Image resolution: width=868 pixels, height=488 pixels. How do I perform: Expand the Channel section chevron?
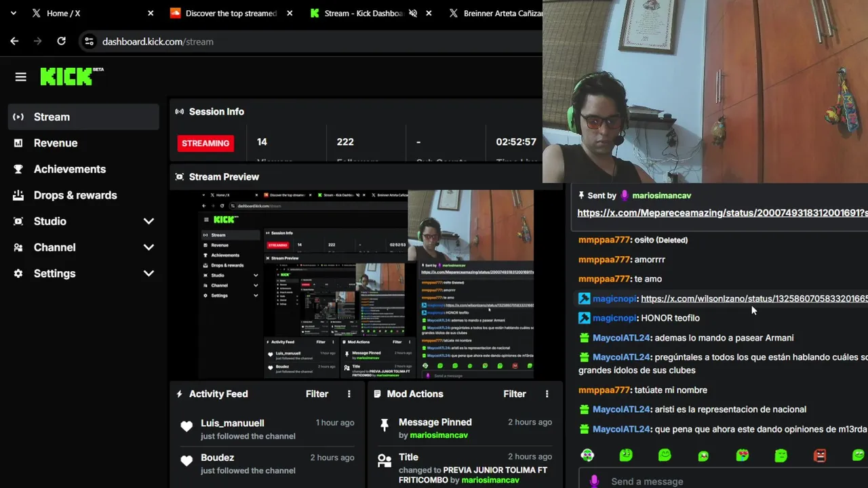click(149, 247)
